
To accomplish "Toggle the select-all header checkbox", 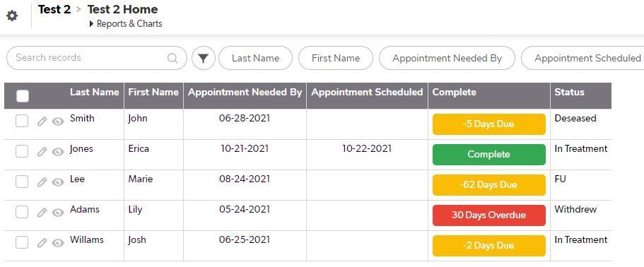I will click(x=22, y=96).
